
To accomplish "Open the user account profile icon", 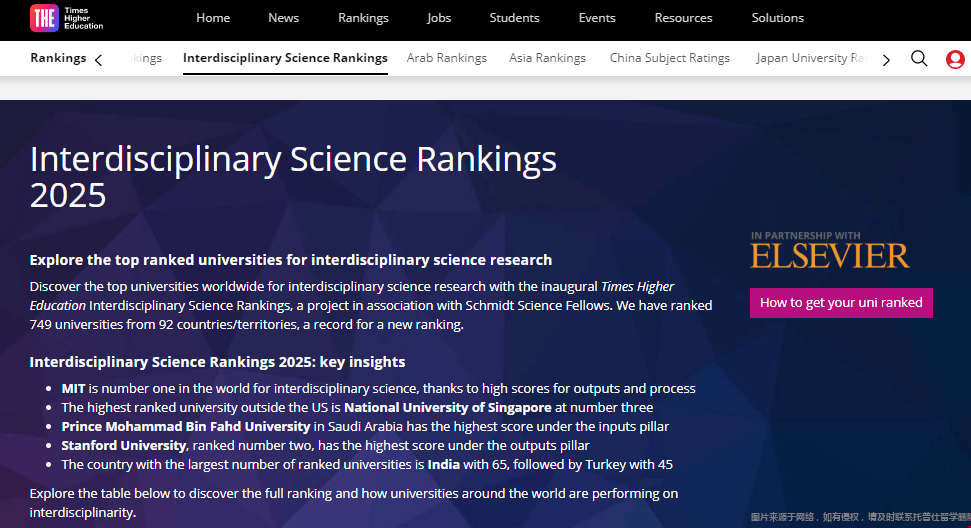I will click(955, 59).
